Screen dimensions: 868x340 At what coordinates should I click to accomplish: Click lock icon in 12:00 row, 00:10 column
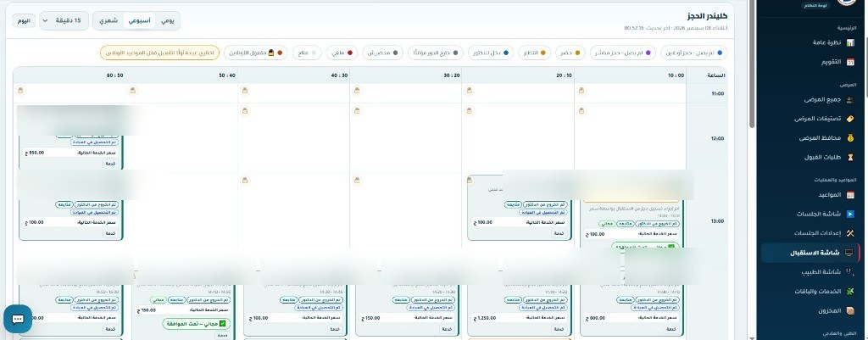point(581,111)
